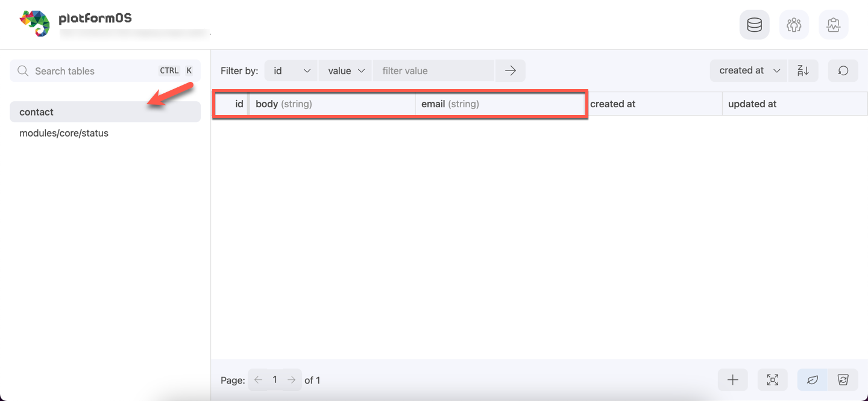The width and height of the screenshot is (868, 401).
Task: Go to next page with the right arrow
Action: [x=291, y=380]
